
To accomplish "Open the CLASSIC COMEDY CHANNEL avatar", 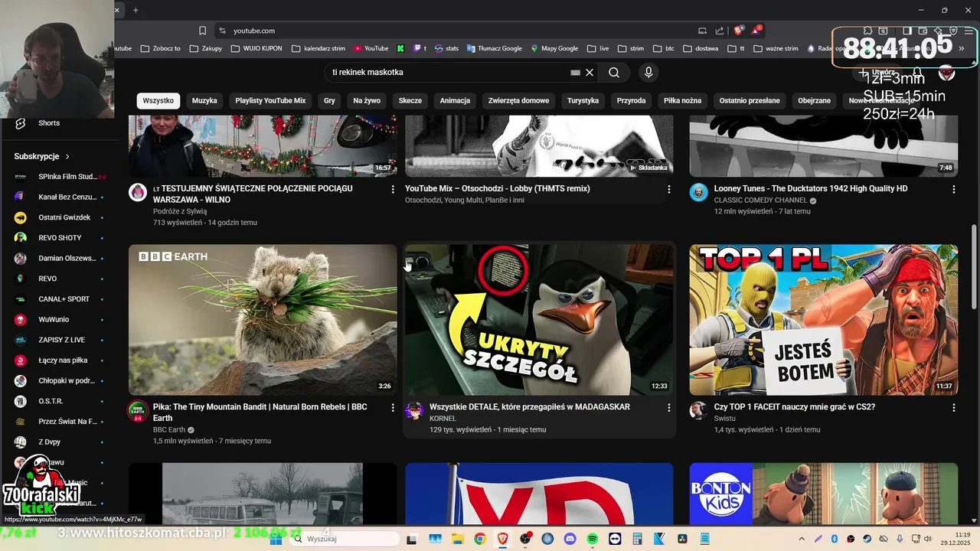I will tap(698, 192).
